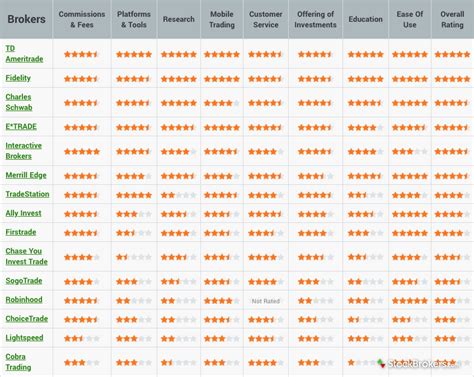The width and height of the screenshot is (474, 377).
Task: Click the StockBrokers.com watermark logo
Action: [x=418, y=363]
